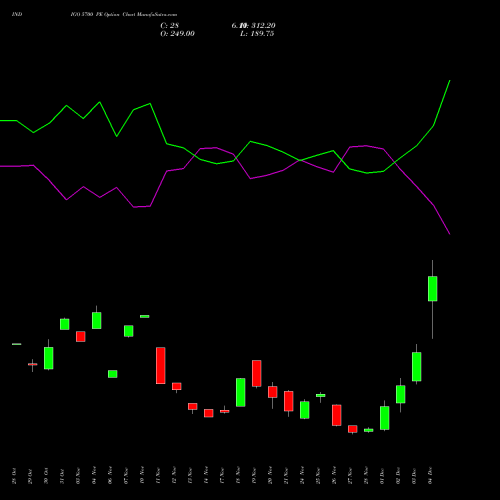Select the green candle for 03 Dec
Image resolution: width=500 pixels, height=500 pixels.
(x=417, y=366)
